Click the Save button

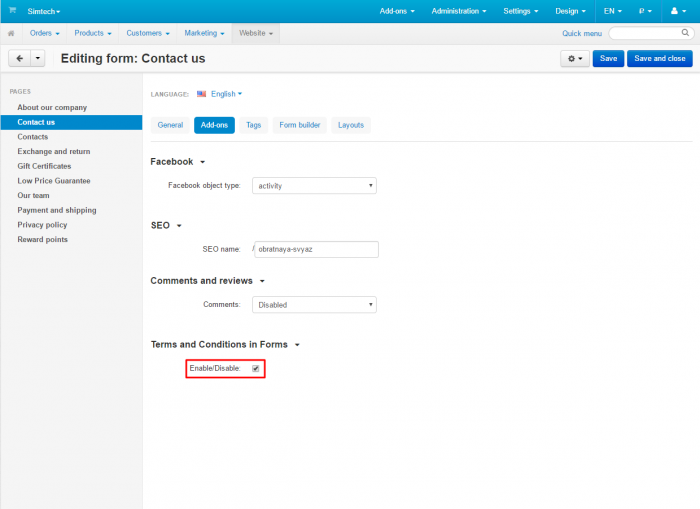point(608,58)
